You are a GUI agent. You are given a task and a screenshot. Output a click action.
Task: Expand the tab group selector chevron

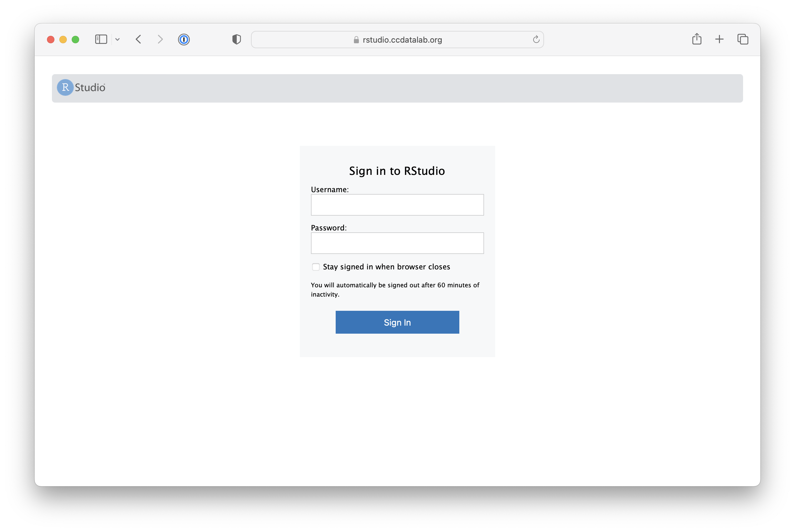117,39
